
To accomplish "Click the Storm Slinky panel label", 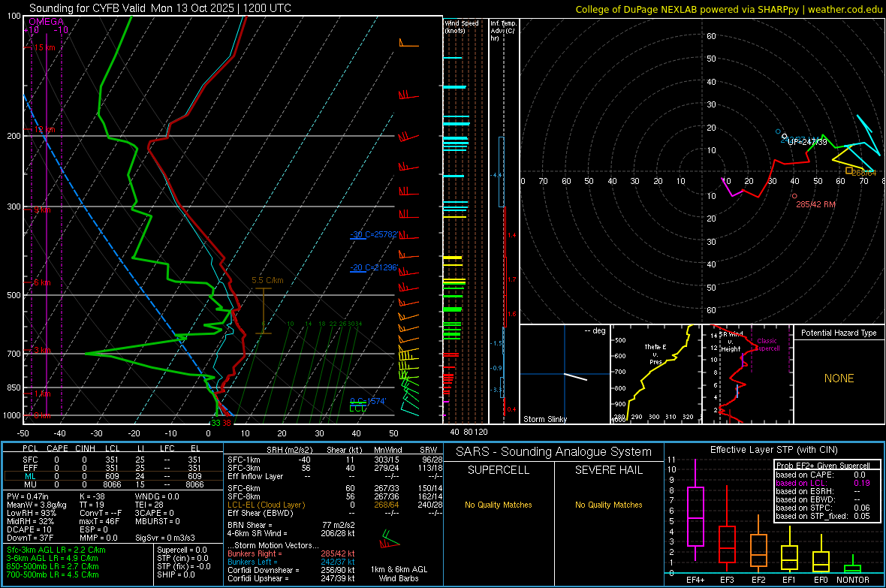I will click(544, 419).
